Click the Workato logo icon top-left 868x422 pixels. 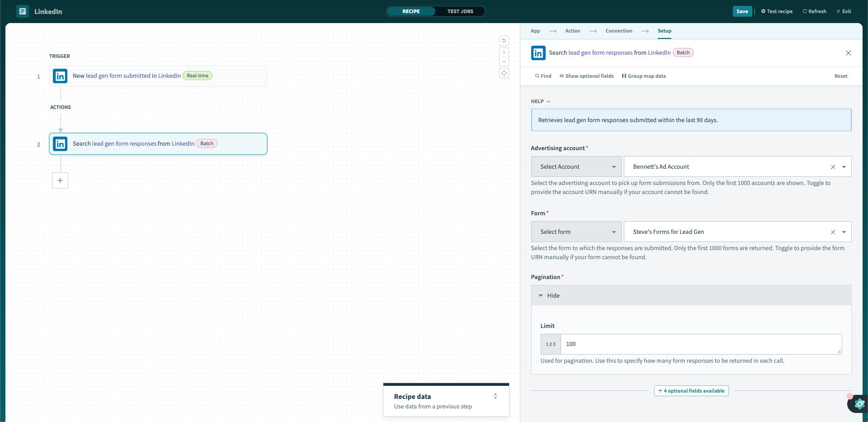22,11
